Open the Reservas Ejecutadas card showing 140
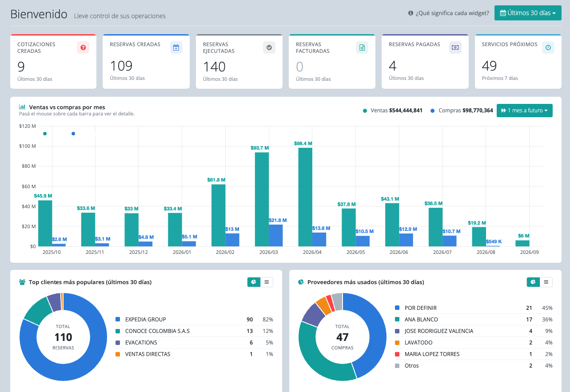Screen dimensions: 570x392 239,62
